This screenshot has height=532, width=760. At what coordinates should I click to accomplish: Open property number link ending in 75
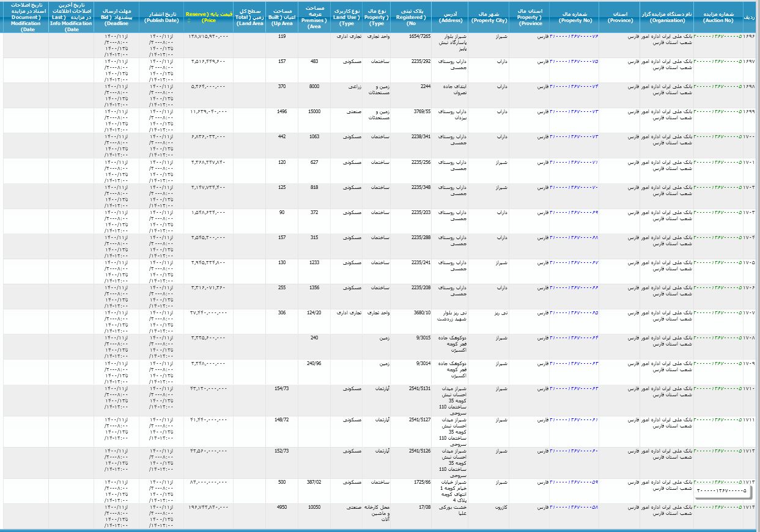tap(574, 62)
